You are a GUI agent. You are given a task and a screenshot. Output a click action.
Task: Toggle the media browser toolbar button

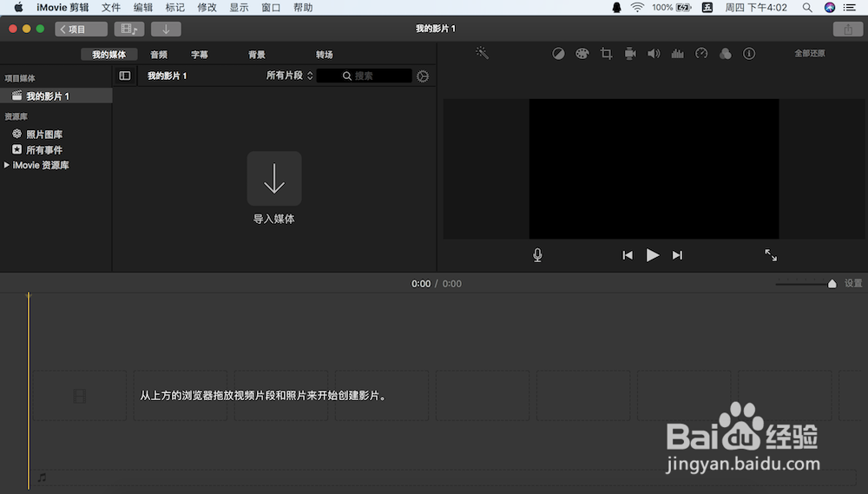[x=129, y=29]
